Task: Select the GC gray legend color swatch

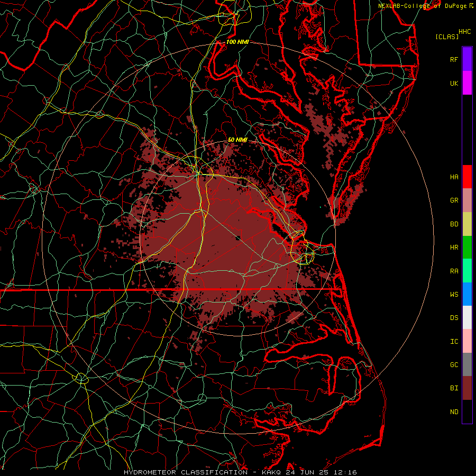Action: [x=467, y=364]
